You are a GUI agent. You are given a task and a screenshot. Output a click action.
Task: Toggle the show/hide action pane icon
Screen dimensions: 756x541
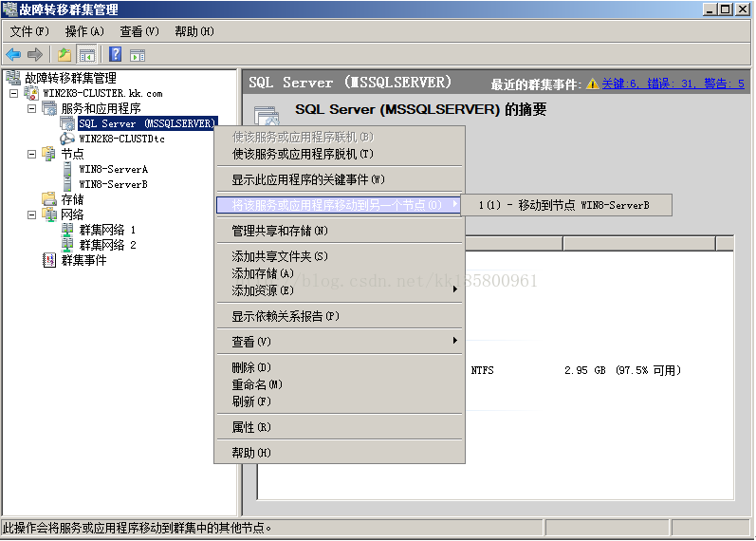(138, 55)
